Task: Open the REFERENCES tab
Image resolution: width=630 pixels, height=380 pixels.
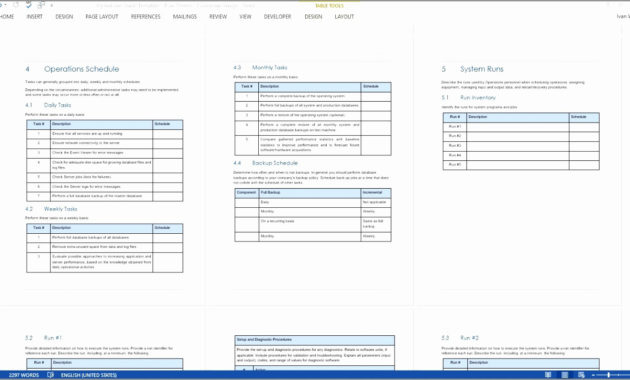Action: click(x=145, y=16)
